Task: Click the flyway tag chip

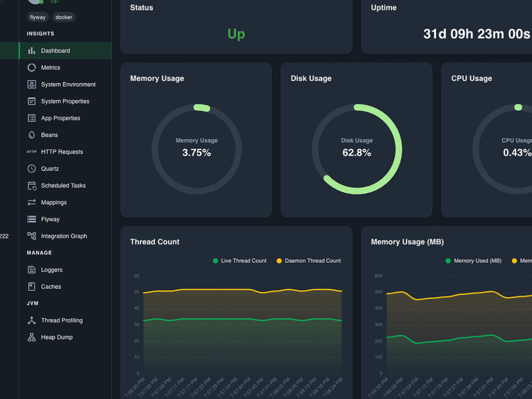Action: coord(38,17)
